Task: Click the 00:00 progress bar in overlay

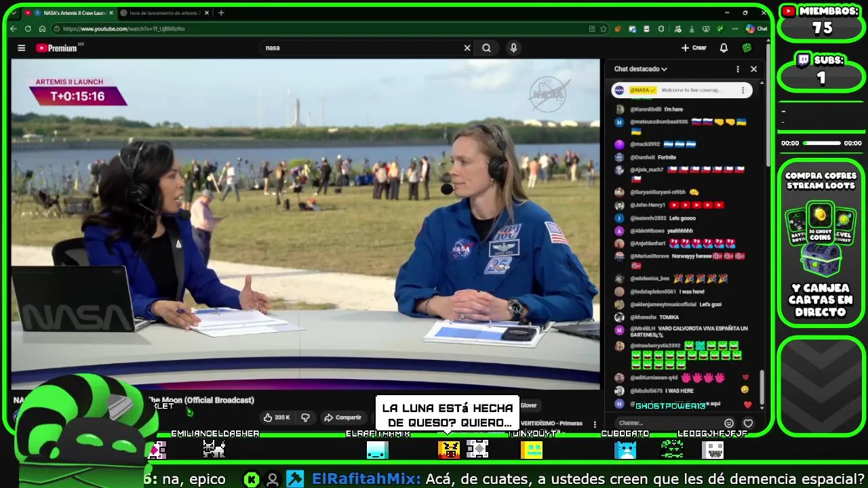Action: [822, 143]
